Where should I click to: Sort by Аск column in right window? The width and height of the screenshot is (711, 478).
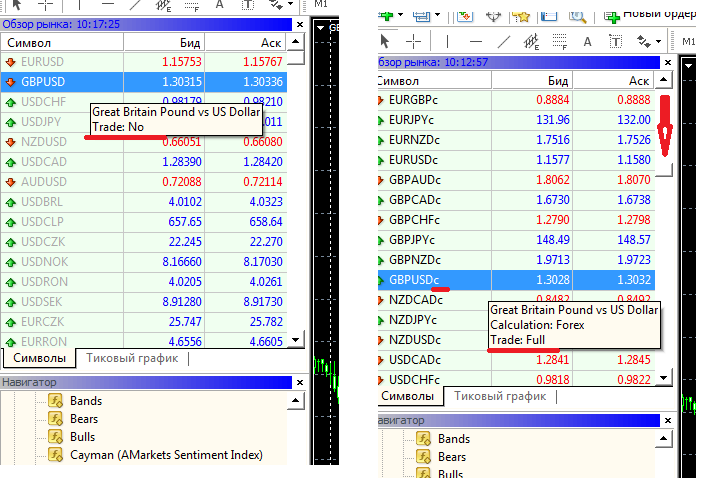(x=614, y=81)
